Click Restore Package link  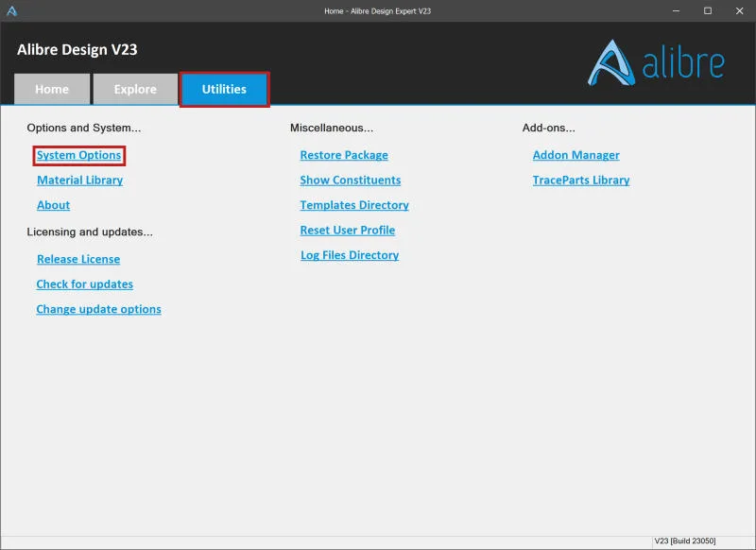[x=344, y=155]
